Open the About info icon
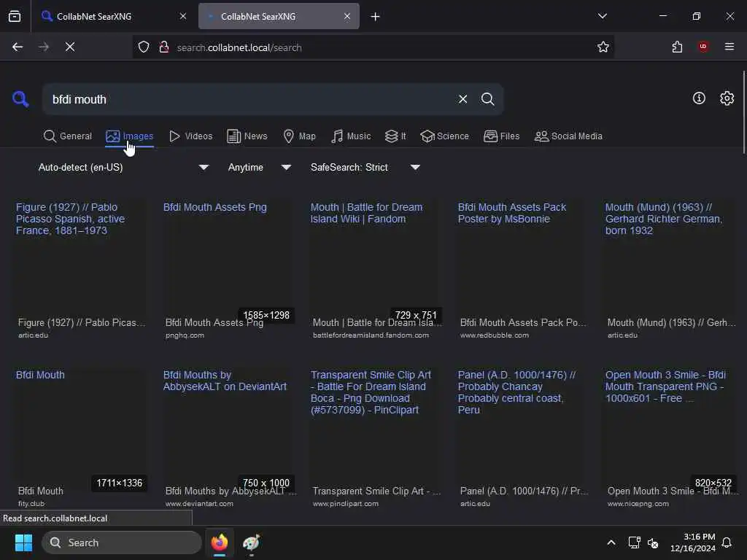 point(699,98)
